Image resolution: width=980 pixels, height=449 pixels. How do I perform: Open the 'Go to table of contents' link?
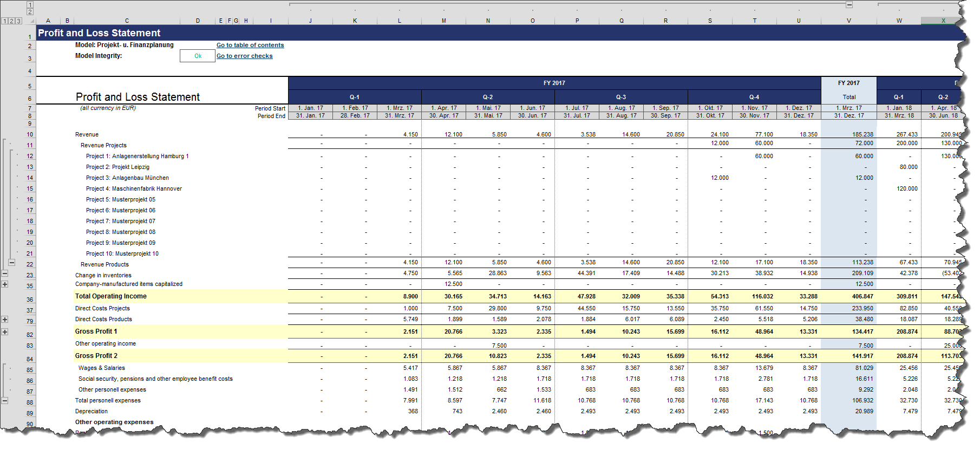250,45
